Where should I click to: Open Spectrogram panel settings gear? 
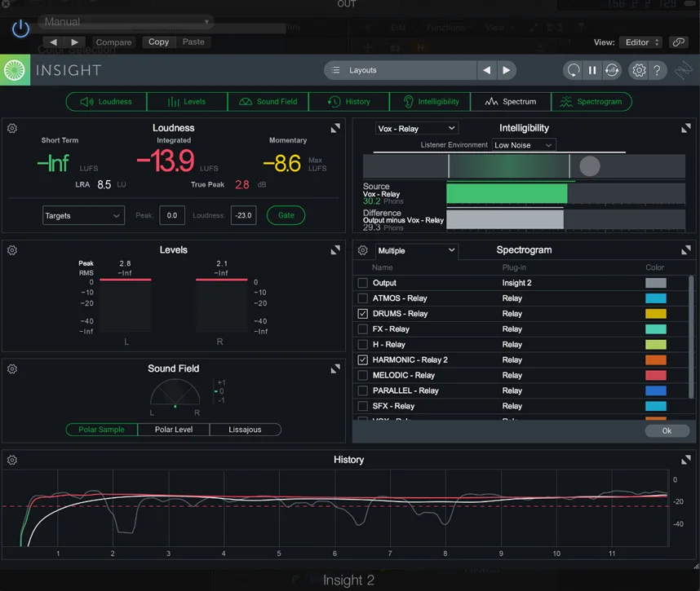click(362, 250)
